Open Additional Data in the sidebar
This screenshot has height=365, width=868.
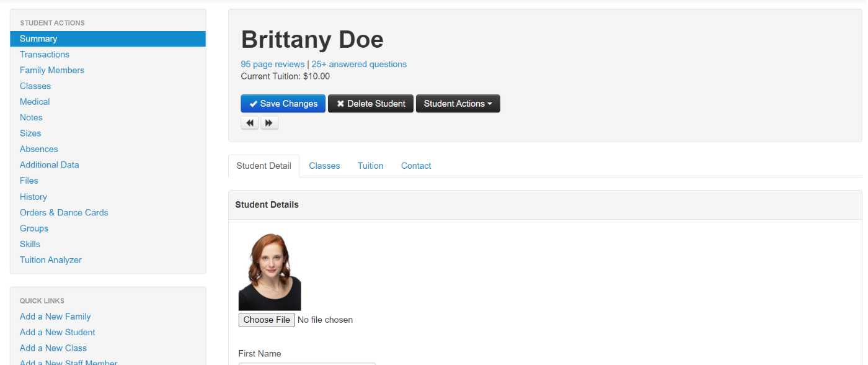click(50, 165)
